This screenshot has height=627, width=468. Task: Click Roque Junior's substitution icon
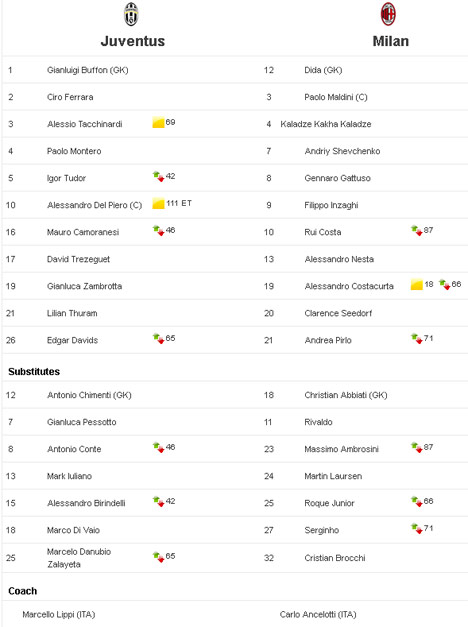pyautogui.click(x=417, y=501)
